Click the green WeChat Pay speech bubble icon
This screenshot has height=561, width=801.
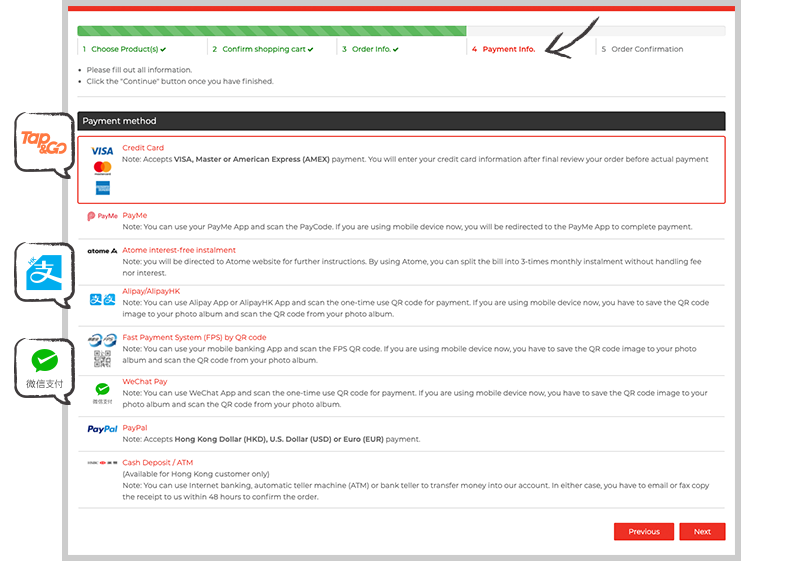[43, 369]
